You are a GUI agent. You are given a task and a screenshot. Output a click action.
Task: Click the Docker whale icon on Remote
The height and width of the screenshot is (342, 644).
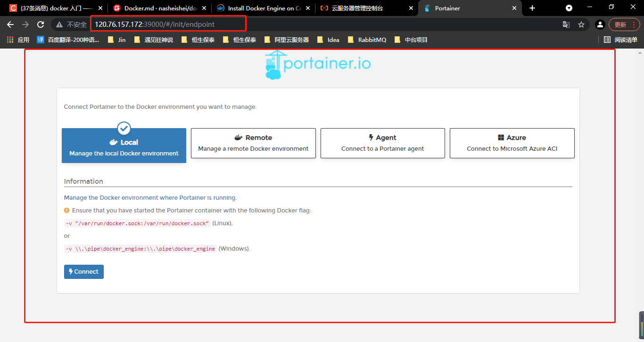(239, 138)
